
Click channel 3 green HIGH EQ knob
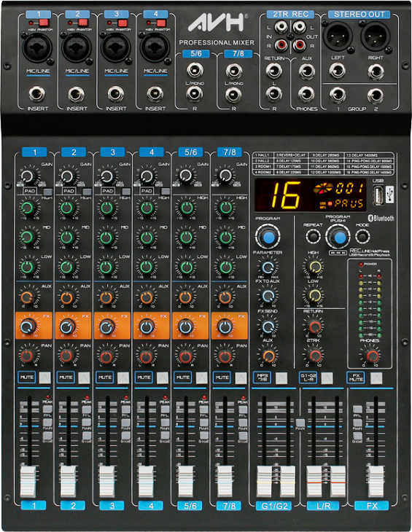[106, 208]
